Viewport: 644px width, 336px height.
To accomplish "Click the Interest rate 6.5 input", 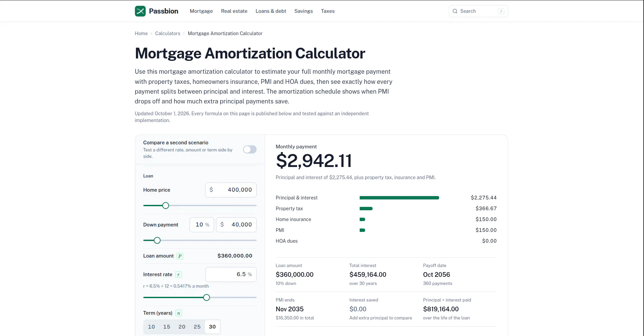I will coord(231,274).
